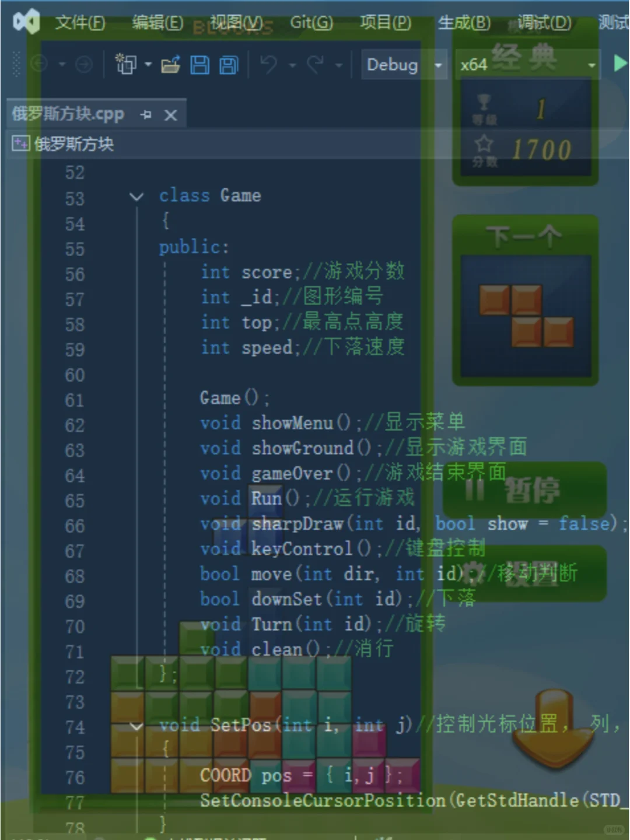
Task: Click the trophy level icon in the game
Action: (x=484, y=103)
